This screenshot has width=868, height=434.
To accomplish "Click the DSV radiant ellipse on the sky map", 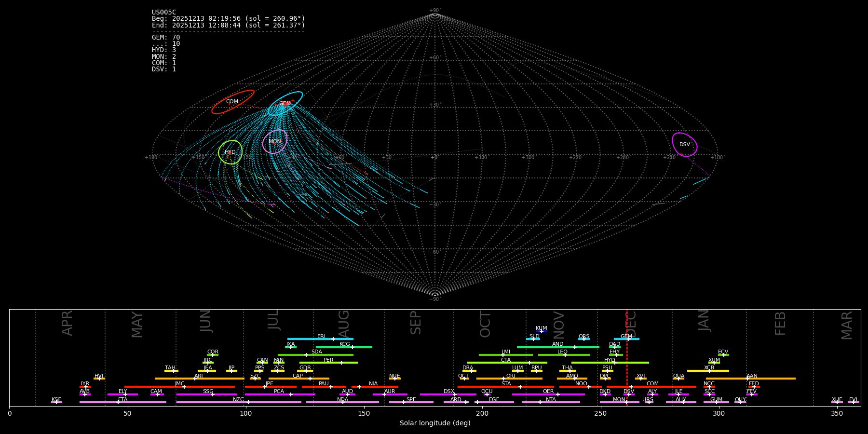I will tap(685, 145).
